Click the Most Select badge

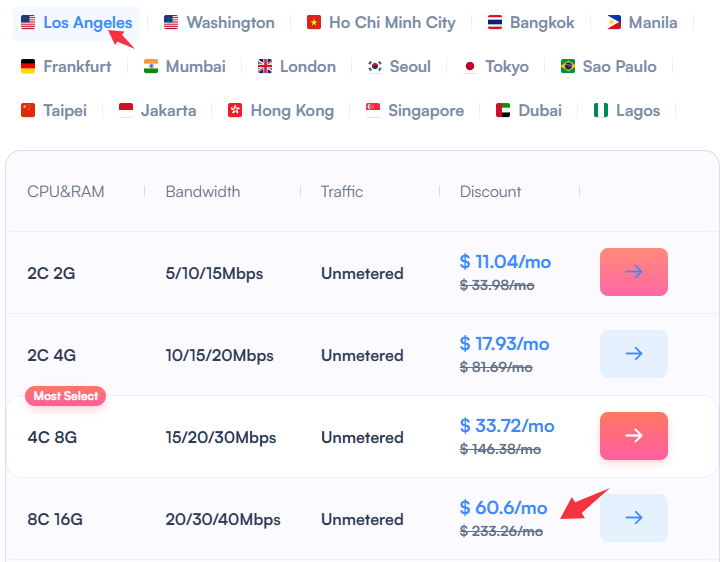coord(65,396)
